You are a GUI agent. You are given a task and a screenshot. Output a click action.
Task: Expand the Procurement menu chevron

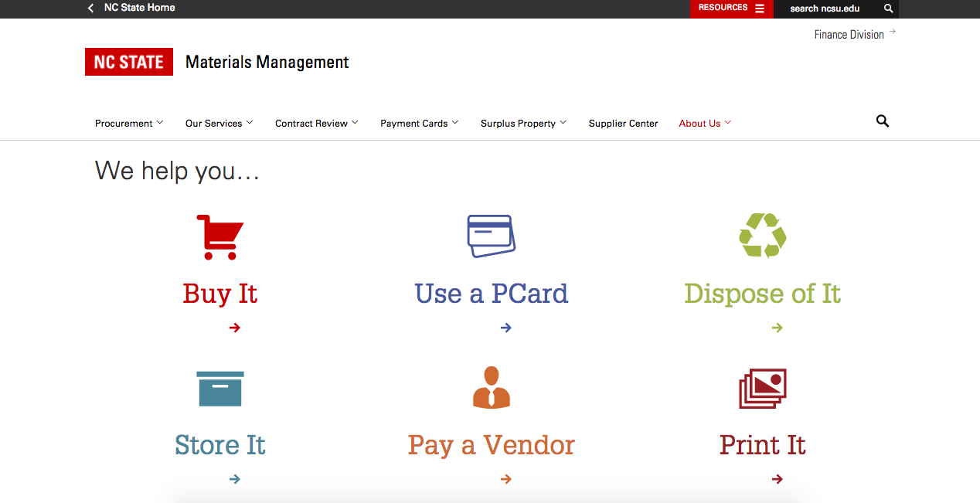pos(160,122)
